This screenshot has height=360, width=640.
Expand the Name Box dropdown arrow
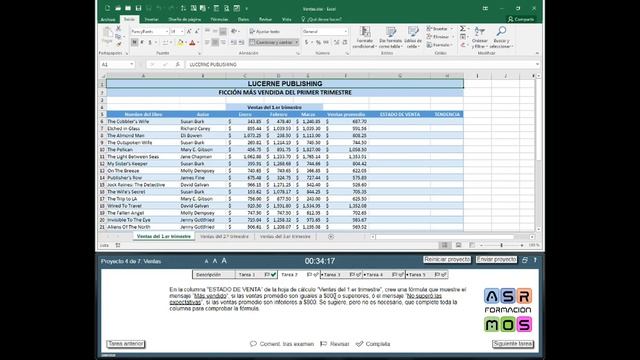click(131, 64)
